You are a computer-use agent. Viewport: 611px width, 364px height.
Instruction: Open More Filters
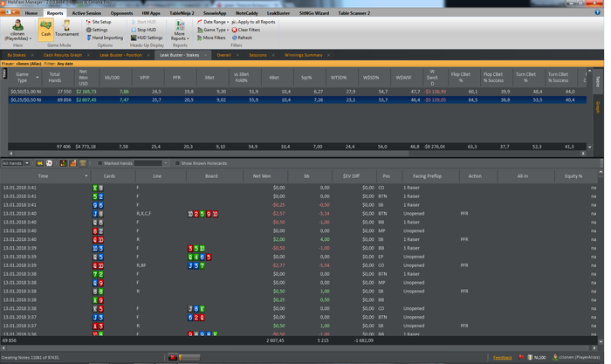coord(211,38)
